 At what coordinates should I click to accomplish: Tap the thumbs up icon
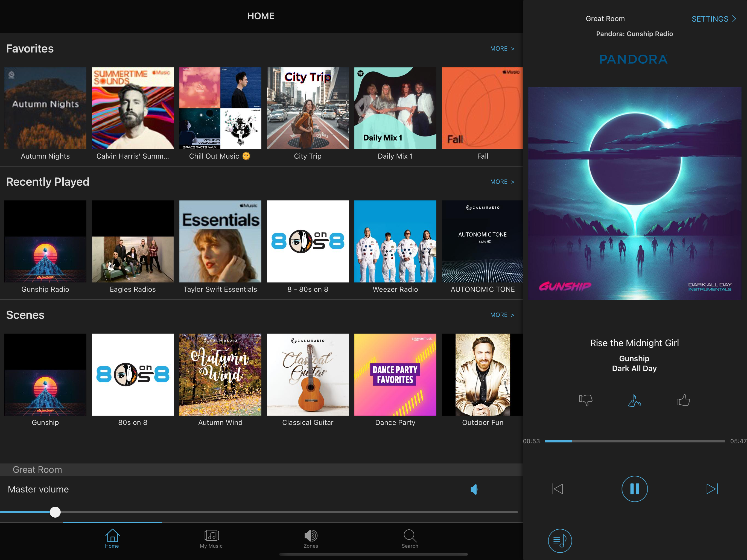click(x=683, y=400)
